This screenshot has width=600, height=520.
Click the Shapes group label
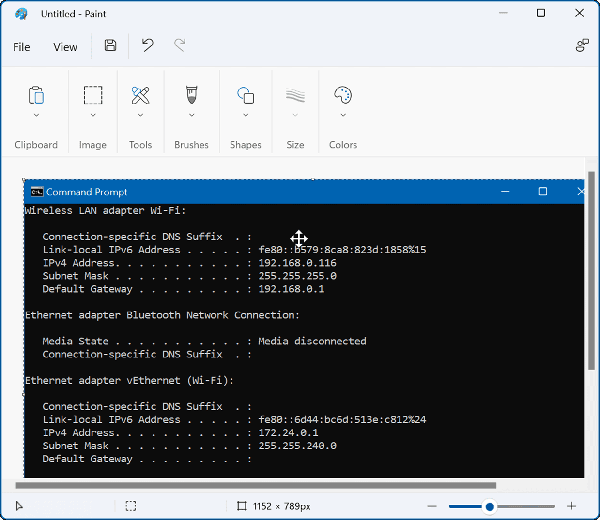tap(246, 145)
